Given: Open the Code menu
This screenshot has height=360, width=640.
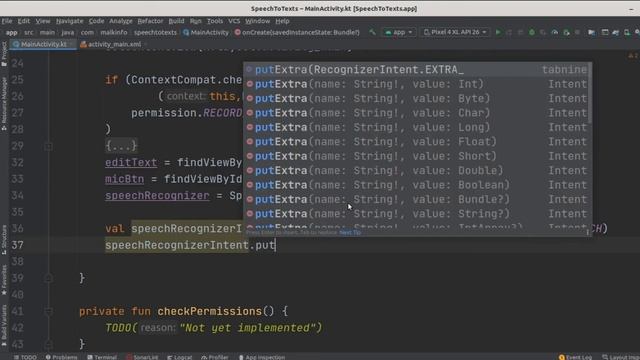Looking at the screenshot, I should tap(96, 21).
